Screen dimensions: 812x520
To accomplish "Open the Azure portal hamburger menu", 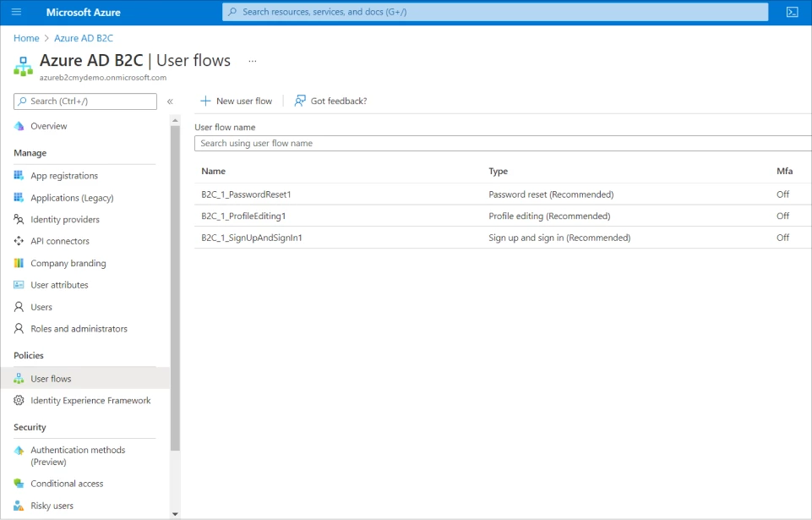I will (x=14, y=11).
